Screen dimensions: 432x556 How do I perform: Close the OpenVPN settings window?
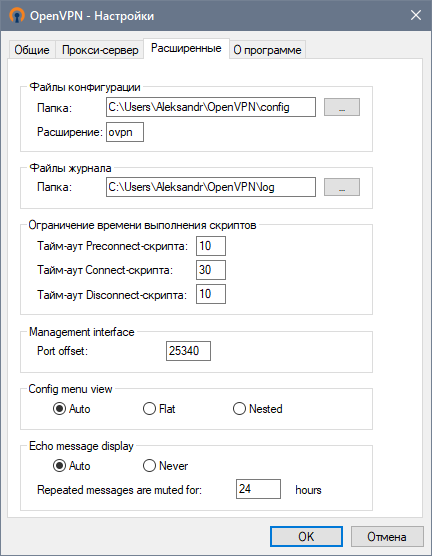coord(416,15)
